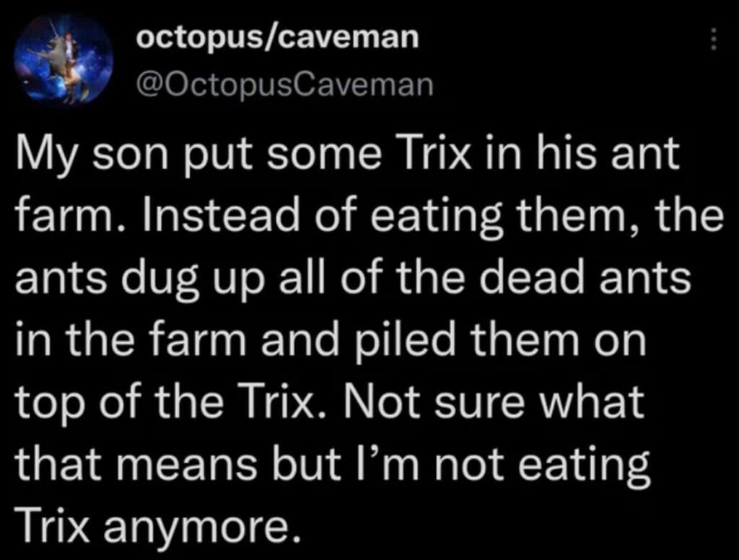This screenshot has width=739, height=560.
Task: Click the line 'in the farm and piled them on'
Action: tap(331, 341)
